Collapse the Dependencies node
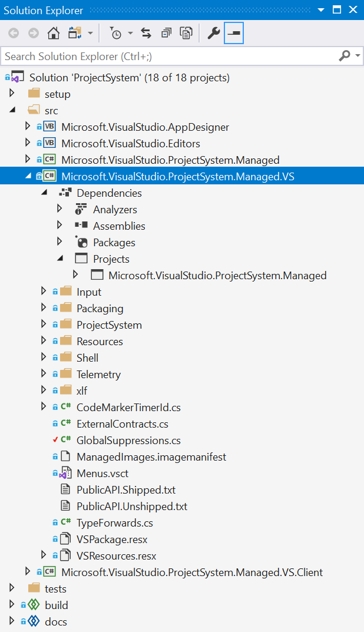The height and width of the screenshot is (632, 364). (x=44, y=192)
